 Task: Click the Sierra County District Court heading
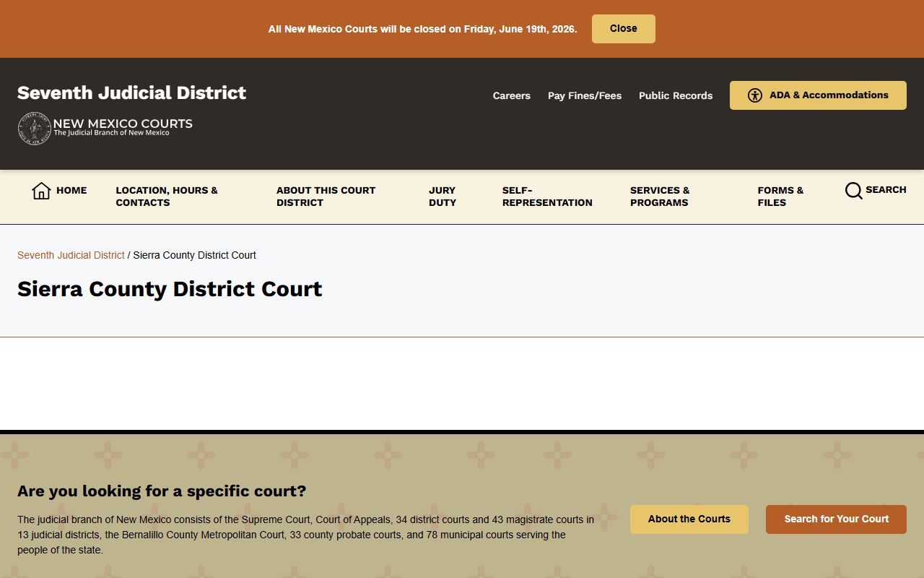coord(170,289)
